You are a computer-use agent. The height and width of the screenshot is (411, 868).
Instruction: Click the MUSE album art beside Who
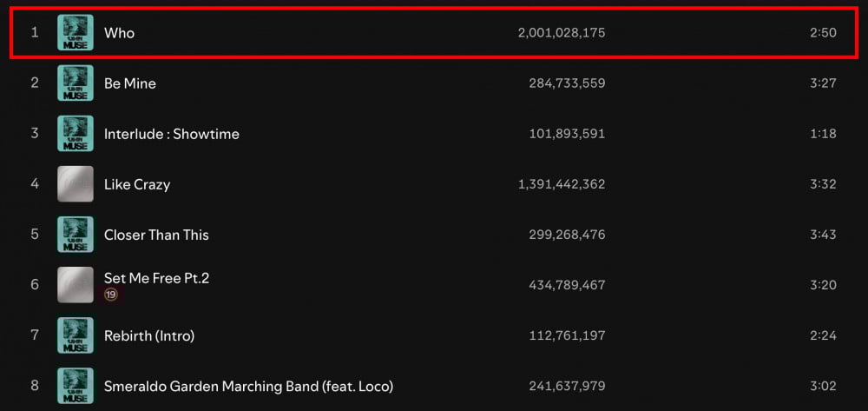tap(76, 33)
